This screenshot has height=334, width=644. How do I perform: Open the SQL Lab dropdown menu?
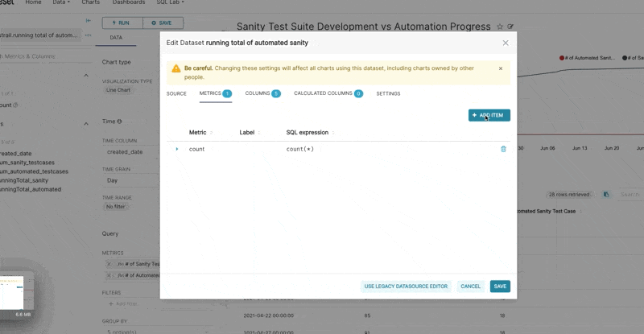(x=170, y=2)
